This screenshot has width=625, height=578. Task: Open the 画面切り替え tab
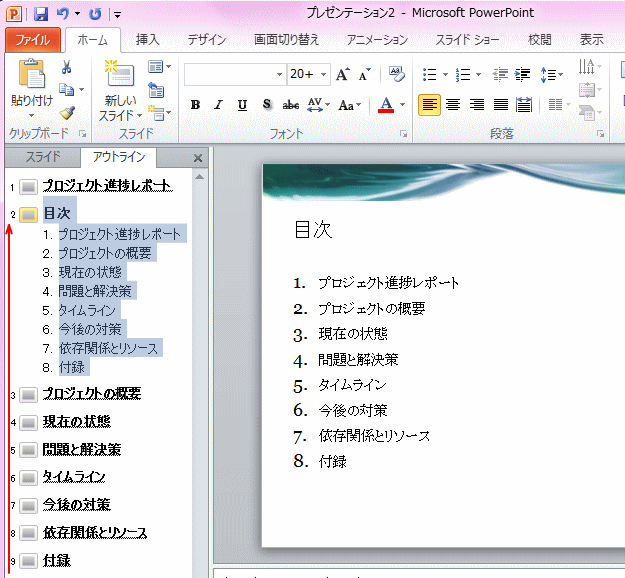coord(286,40)
